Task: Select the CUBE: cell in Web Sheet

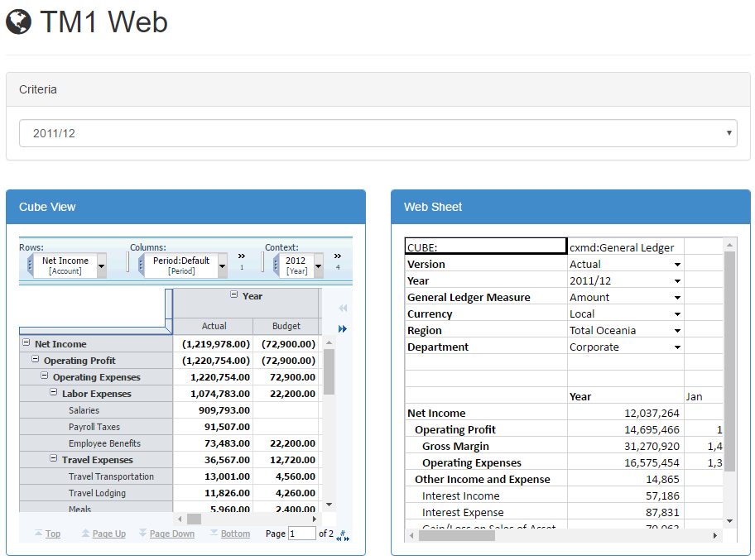Action: click(x=486, y=246)
